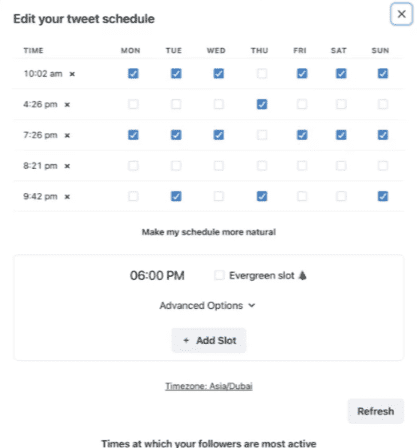This screenshot has height=448, width=417.
Task: Remove the 9:42 pm time slot
Action: [67, 197]
